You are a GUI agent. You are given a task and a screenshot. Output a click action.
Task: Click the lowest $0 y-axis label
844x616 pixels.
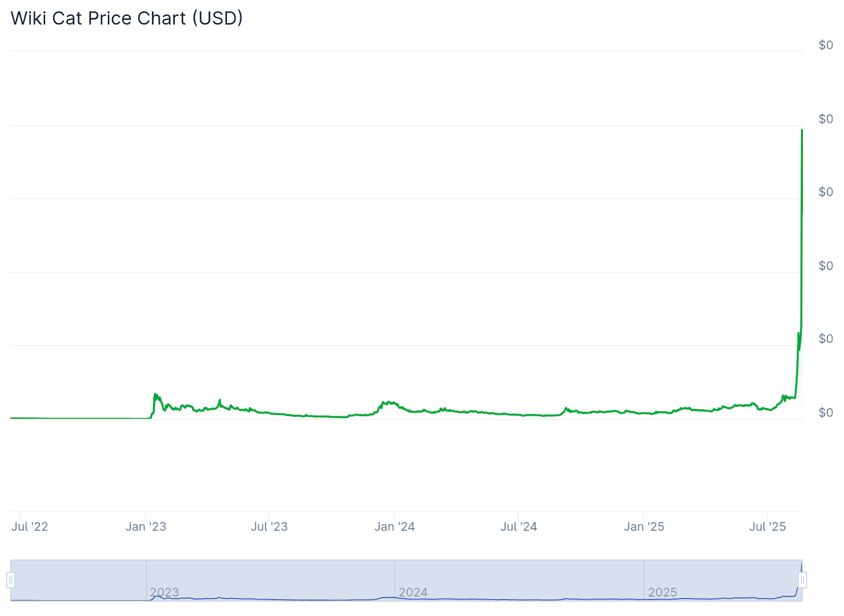point(826,412)
